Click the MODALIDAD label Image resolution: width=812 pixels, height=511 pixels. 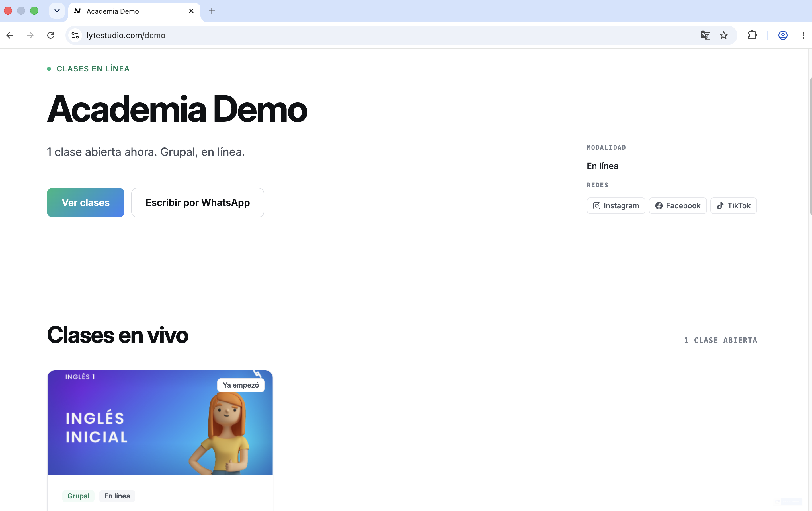(x=606, y=147)
